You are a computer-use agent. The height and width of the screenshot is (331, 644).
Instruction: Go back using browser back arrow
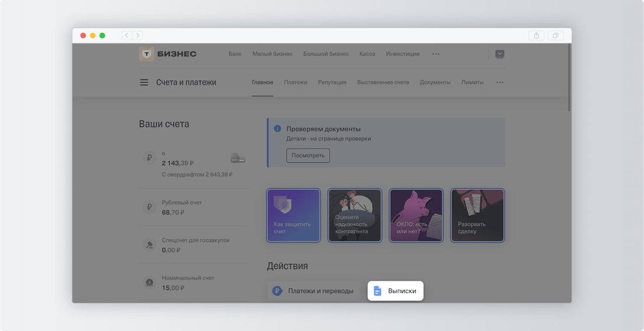tap(126, 36)
